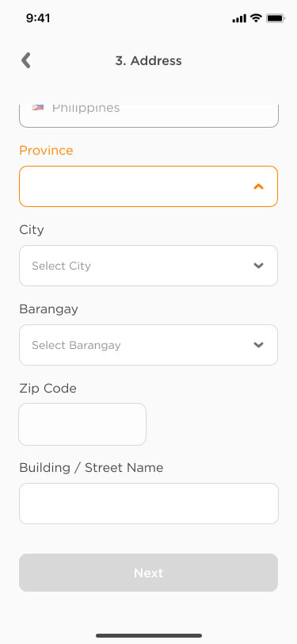Open the Select City dropdown
297x644 pixels.
tap(149, 266)
